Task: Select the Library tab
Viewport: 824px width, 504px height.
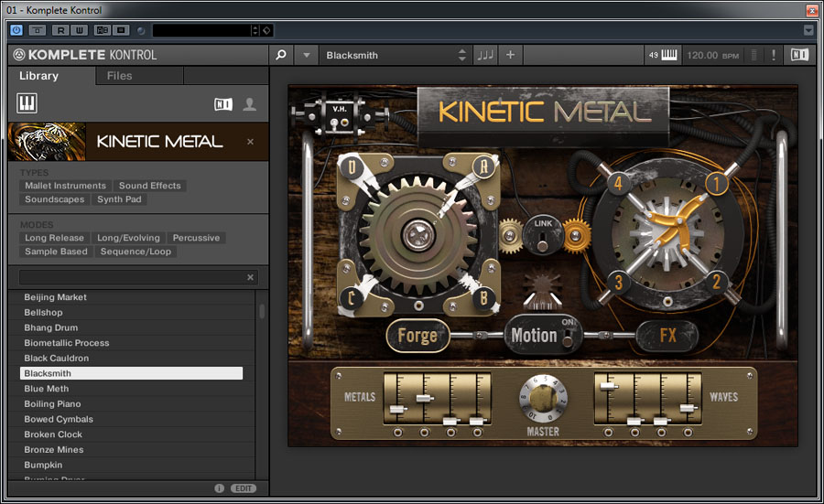Action: tap(39, 76)
